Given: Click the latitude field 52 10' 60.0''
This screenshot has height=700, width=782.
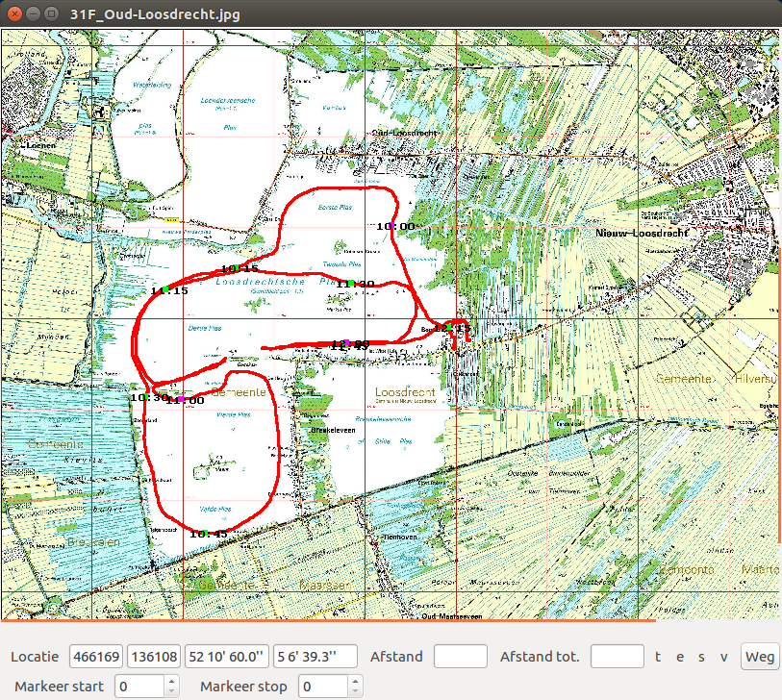Looking at the screenshot, I should 226,657.
